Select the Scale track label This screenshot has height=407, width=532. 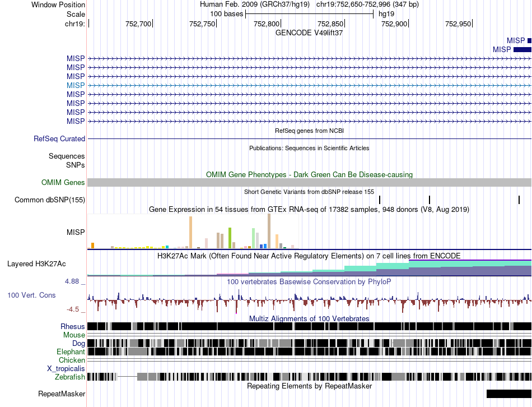(76, 14)
